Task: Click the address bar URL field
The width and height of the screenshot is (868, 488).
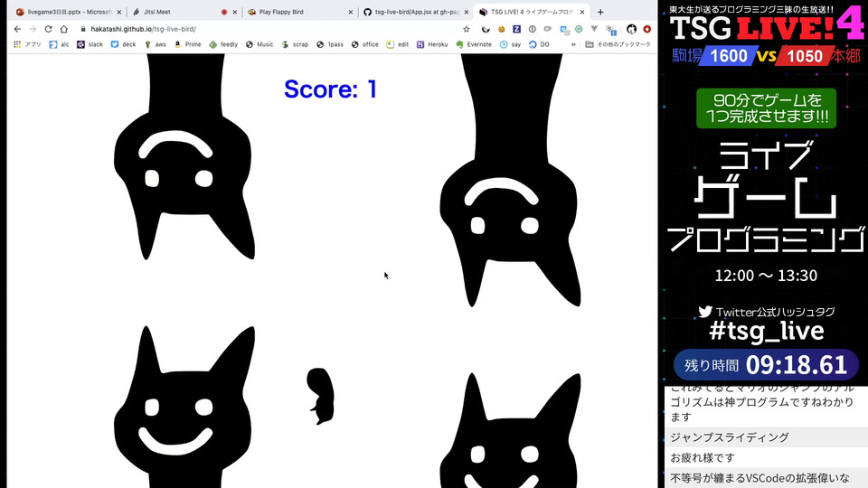Action: 271,29
